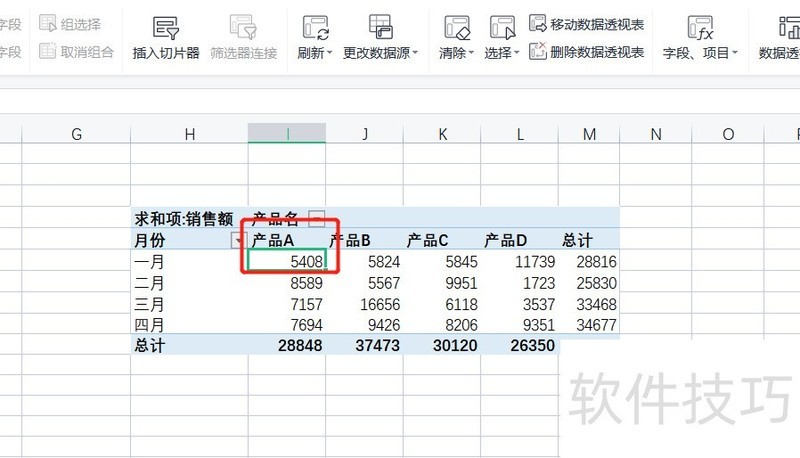Click Move PivotTable (移动数据透视表)

587,24
